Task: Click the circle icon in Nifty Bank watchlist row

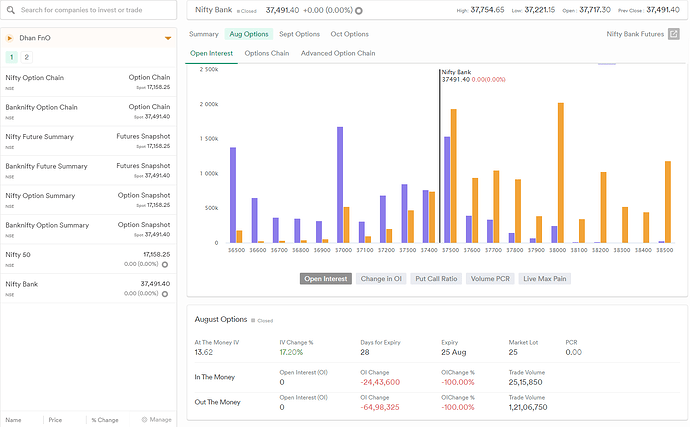Action: pyautogui.click(x=165, y=294)
